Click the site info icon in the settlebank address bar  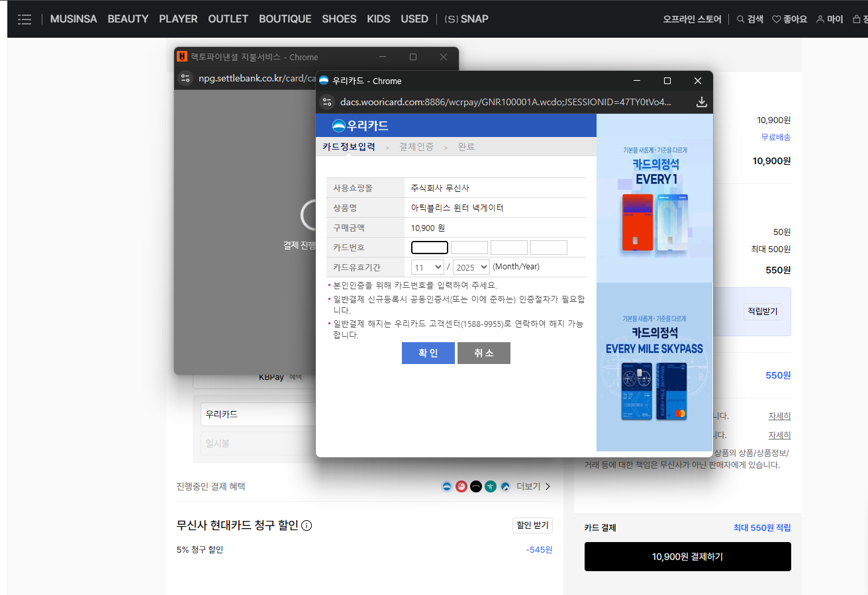pos(186,79)
